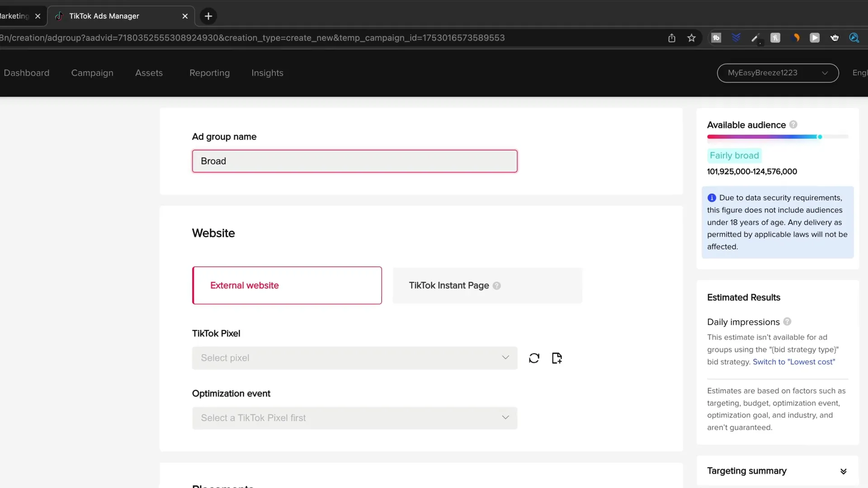
Task: Close the TikTok Ads Manager tab
Action: tap(185, 16)
